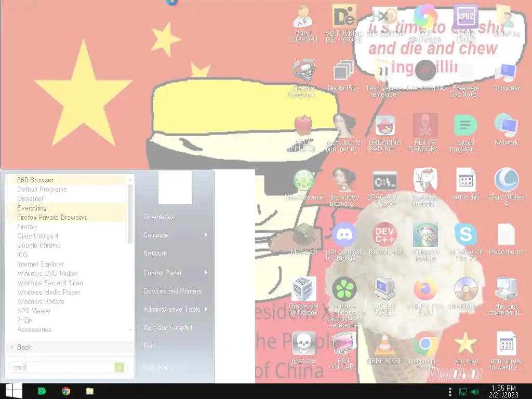Screen dimensions: 532x399
Task: Open the 'based browser' desktop icon
Action: pos(465,133)
